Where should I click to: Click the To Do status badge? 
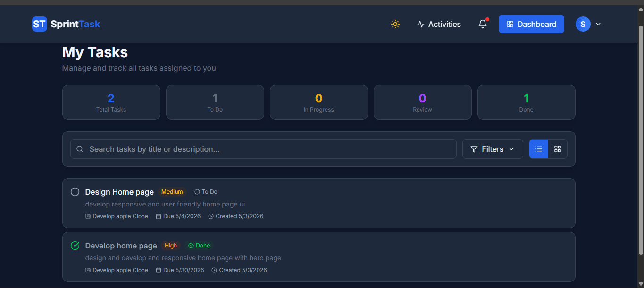pyautogui.click(x=206, y=192)
